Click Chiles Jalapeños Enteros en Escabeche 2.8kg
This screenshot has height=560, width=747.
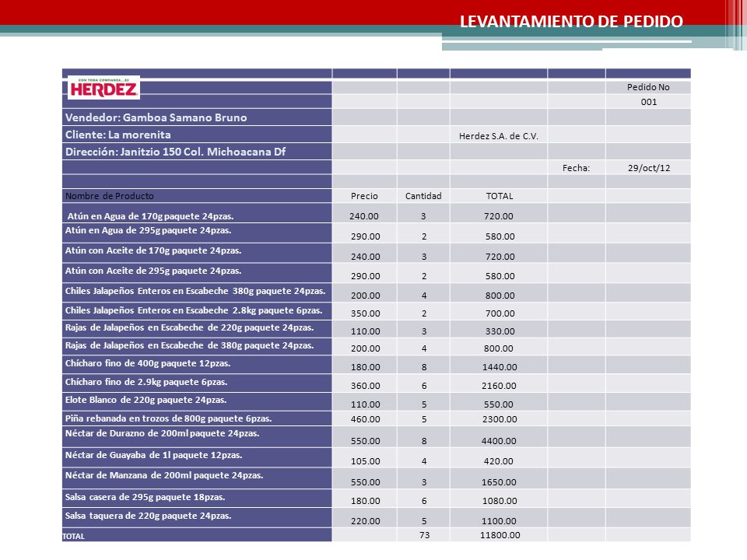[x=194, y=310]
